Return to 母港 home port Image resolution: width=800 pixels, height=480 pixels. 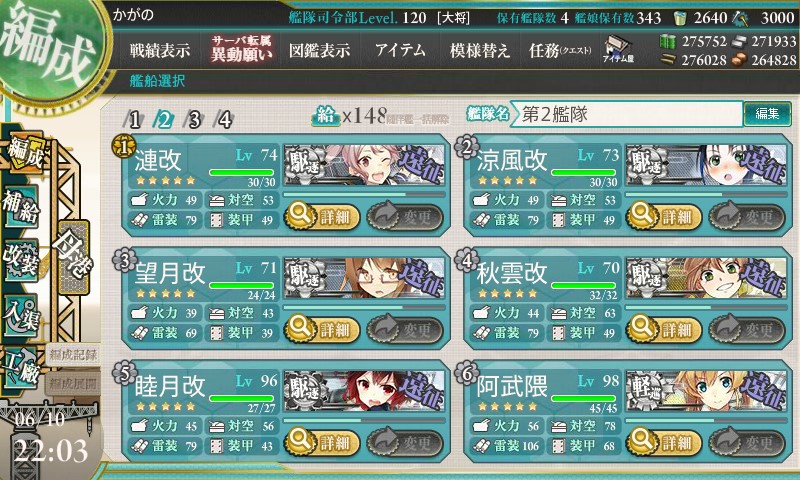[x=74, y=257]
